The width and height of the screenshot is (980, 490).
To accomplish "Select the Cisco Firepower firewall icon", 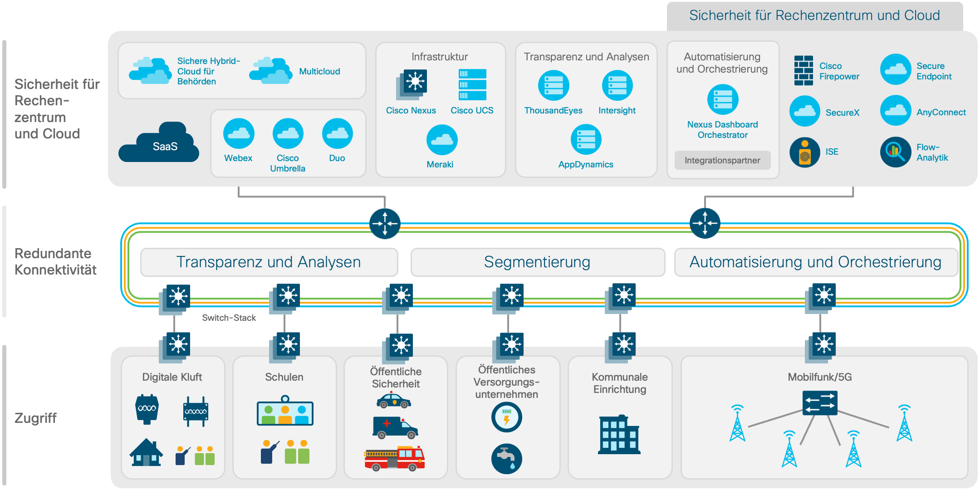I will tap(804, 70).
